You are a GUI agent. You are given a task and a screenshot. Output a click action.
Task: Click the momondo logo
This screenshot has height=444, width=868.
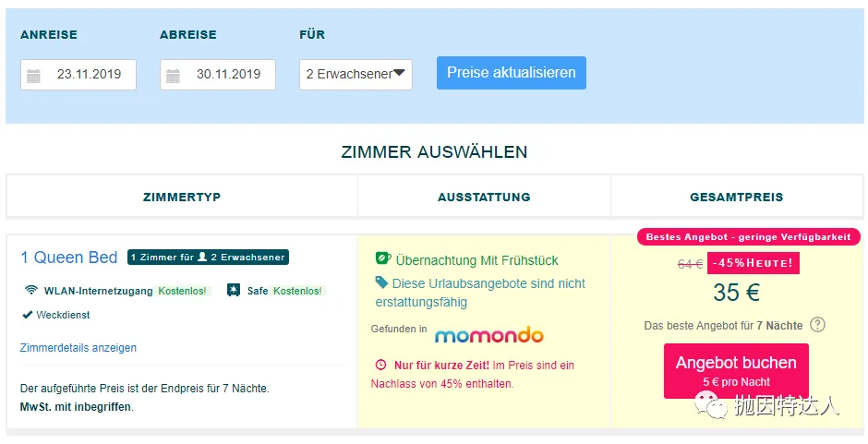tap(489, 334)
